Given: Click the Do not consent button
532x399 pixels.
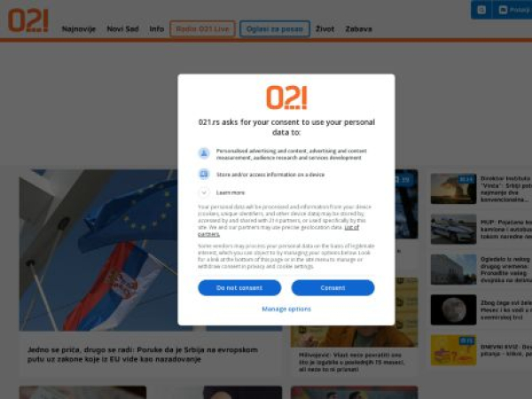Looking at the screenshot, I should [239, 287].
